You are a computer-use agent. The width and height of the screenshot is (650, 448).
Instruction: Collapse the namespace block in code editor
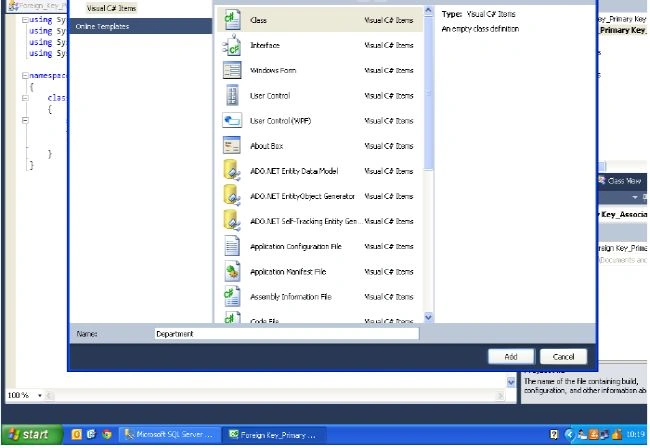[25, 75]
